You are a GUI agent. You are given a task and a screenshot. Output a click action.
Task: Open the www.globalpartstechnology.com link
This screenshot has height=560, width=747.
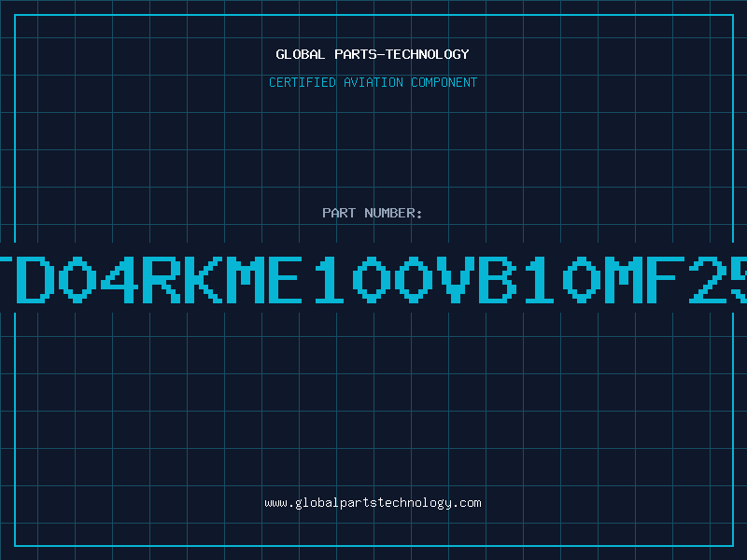point(373,503)
